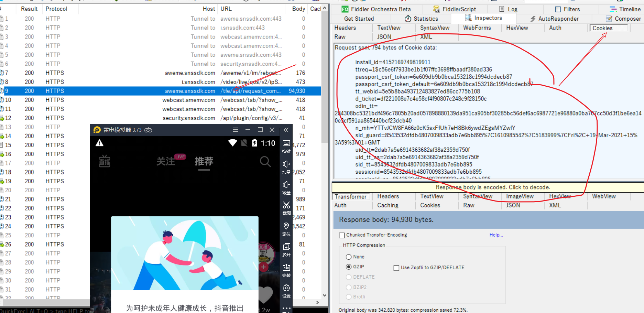The width and height of the screenshot is (644, 313).
Task: Switch to the AutoResponder tab
Action: click(x=554, y=19)
